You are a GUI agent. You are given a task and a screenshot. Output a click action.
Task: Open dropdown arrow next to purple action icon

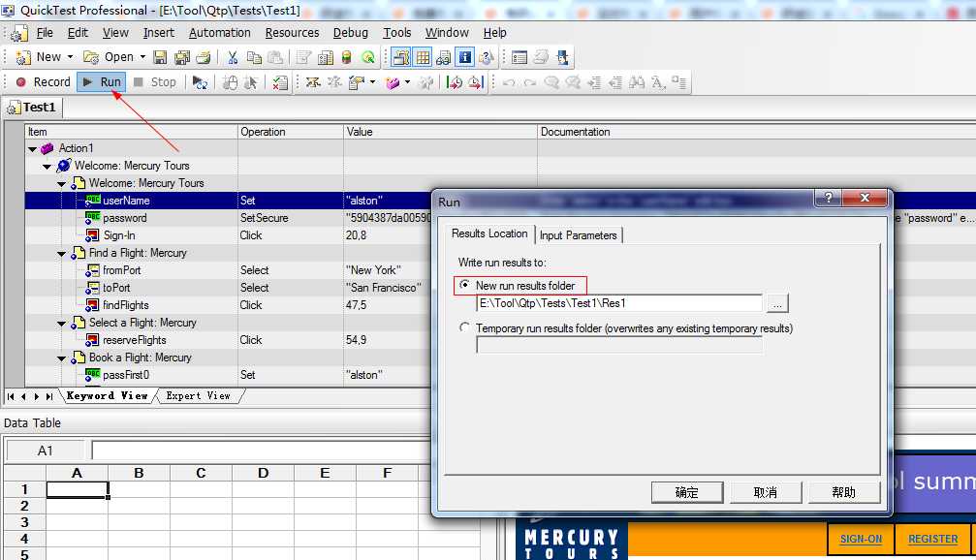[x=407, y=82]
